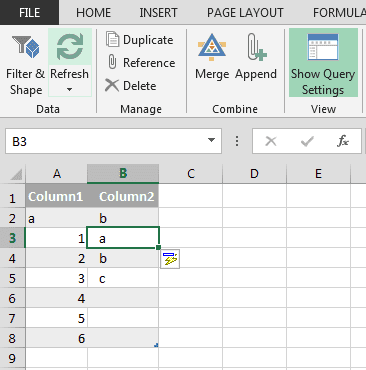Expand the Refresh dropdown arrow

click(x=69, y=89)
